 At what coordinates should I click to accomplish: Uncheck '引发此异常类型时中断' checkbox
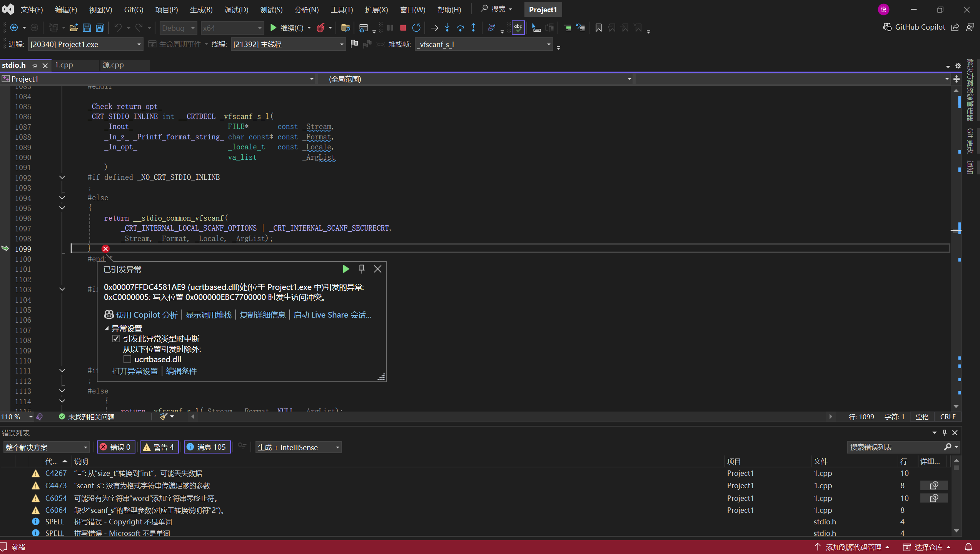point(116,339)
